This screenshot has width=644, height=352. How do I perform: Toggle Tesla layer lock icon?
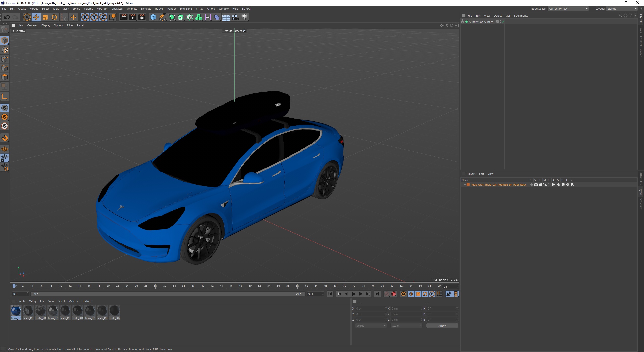[x=549, y=185]
